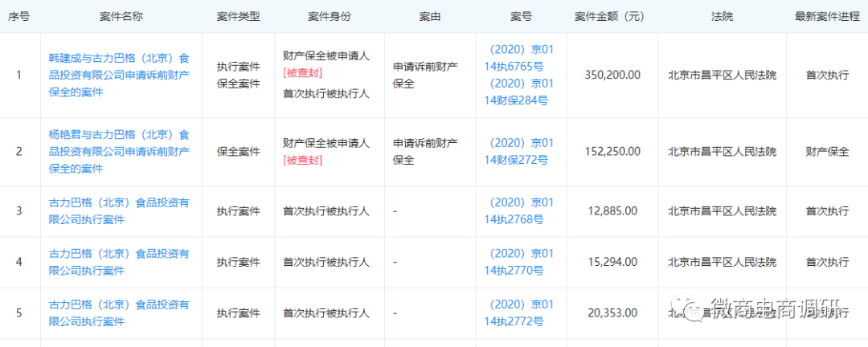Click the 法院 column header
Viewport: 868px width, 347px height.
point(721,16)
